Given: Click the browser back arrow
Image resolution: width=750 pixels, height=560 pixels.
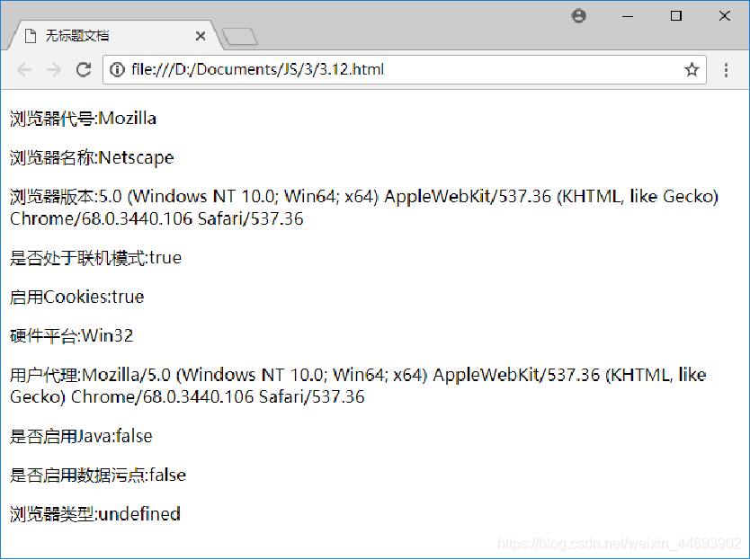Looking at the screenshot, I should [x=24, y=70].
